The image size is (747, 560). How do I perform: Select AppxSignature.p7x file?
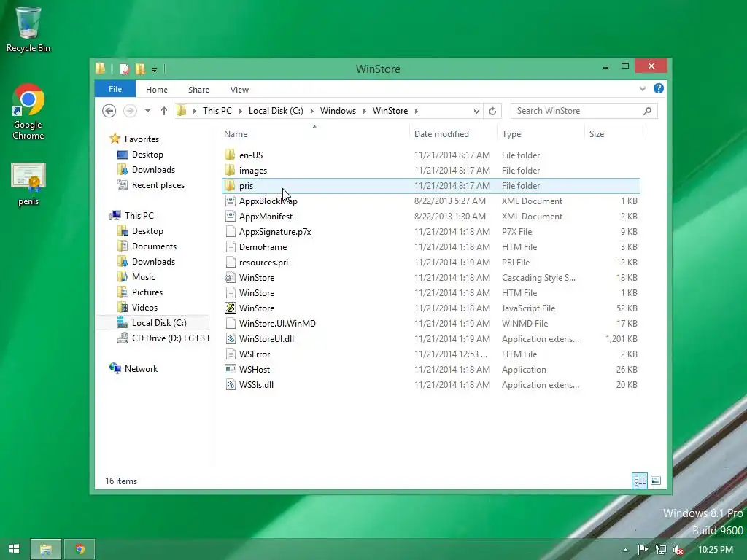click(430, 232)
